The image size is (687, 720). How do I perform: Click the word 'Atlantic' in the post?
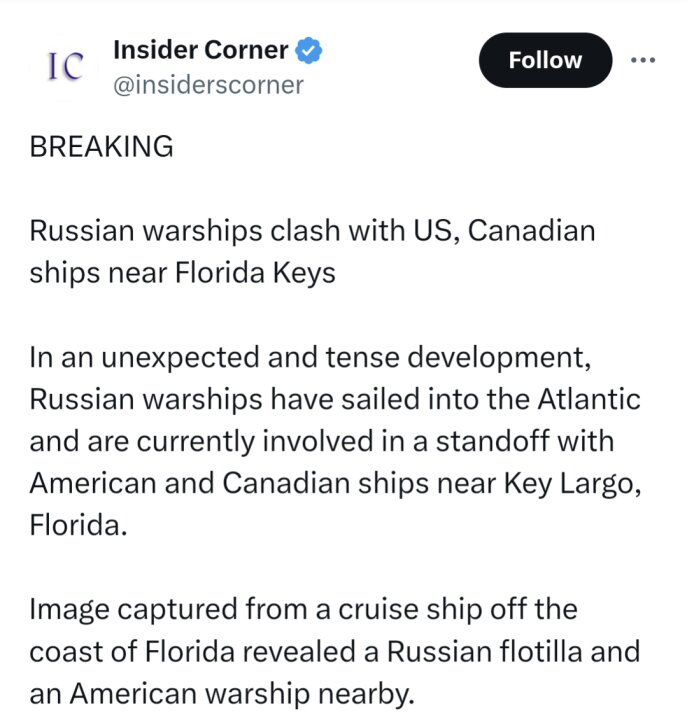pos(589,399)
